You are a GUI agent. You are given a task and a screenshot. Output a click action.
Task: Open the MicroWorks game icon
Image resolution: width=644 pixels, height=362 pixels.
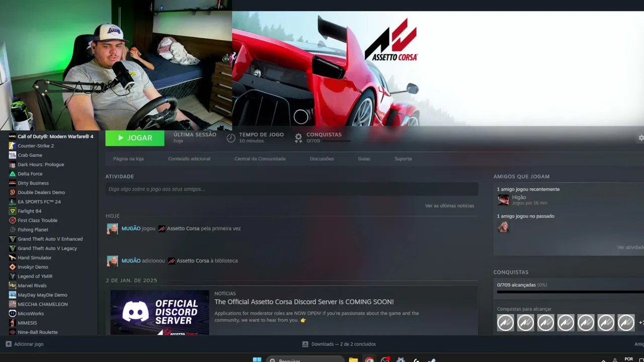point(13,314)
